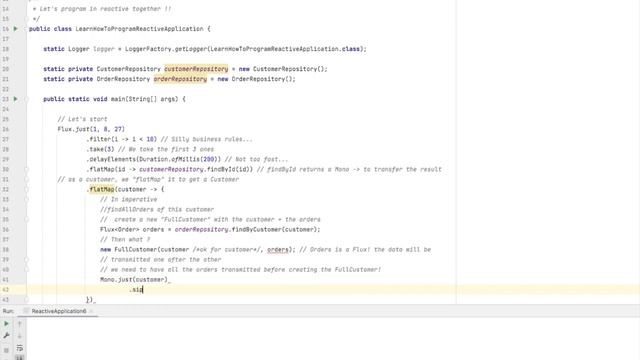640x360 pixels.
Task: Collapse the comment fold at line 30
Action: pyautogui.click(x=27, y=169)
